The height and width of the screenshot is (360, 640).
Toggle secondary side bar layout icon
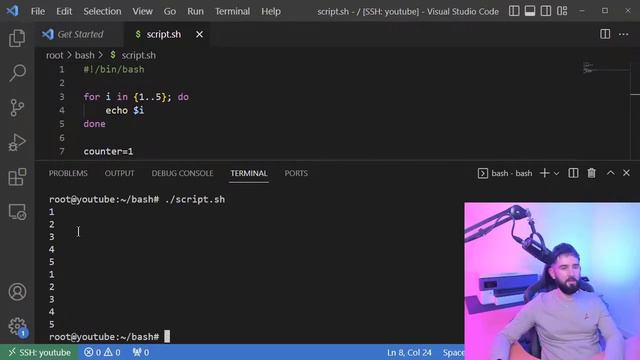546,11
